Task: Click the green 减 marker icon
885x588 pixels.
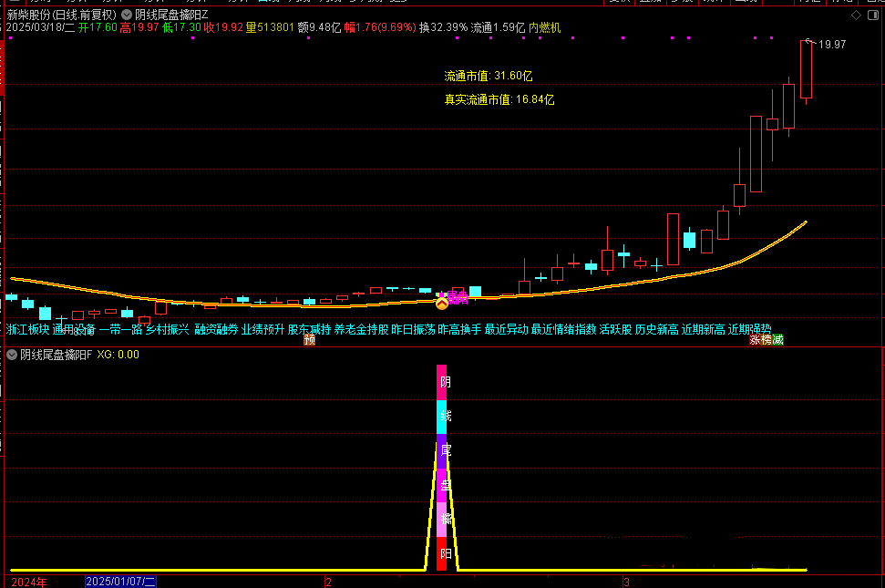Action: coord(777,340)
